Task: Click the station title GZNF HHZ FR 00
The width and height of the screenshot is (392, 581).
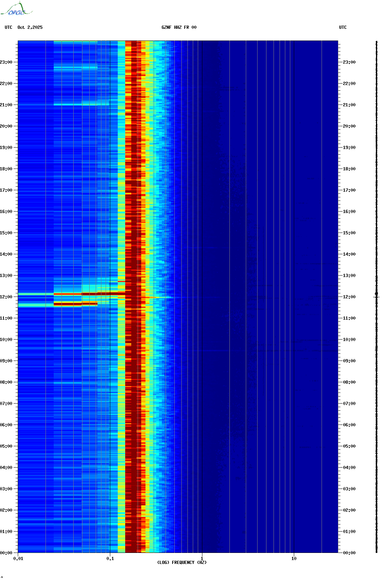Action: click(179, 27)
